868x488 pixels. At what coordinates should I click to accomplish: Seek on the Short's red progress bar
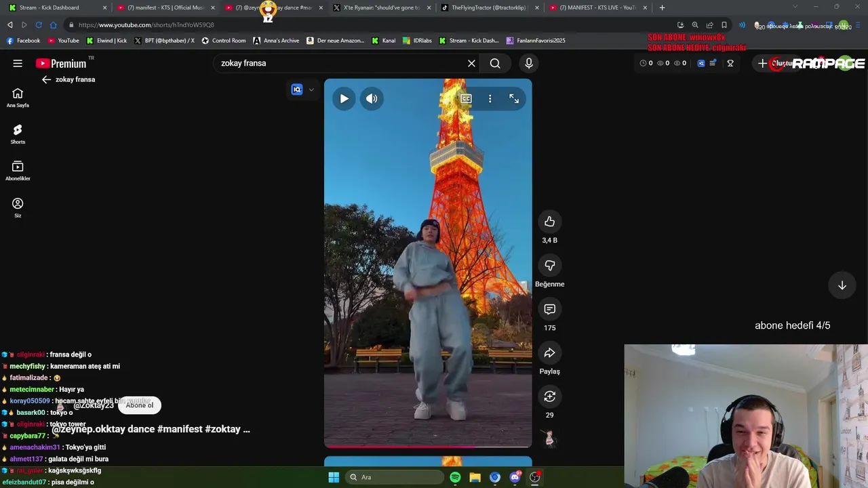click(x=428, y=446)
